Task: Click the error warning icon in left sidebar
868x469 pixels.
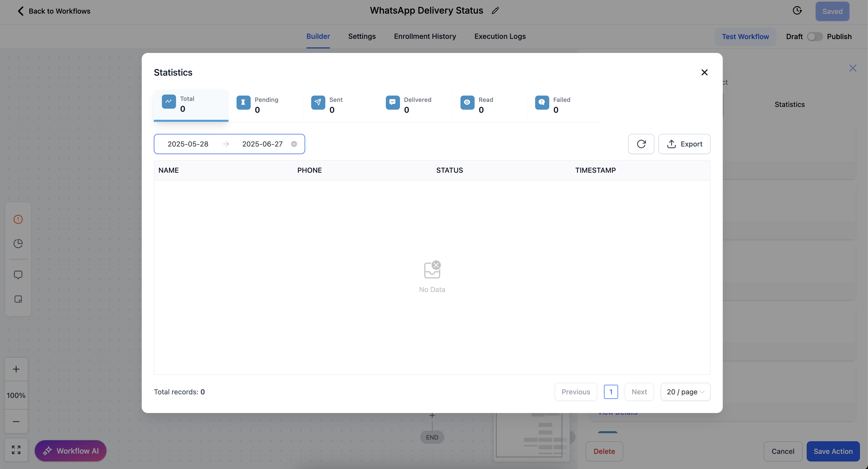Action: tap(18, 219)
